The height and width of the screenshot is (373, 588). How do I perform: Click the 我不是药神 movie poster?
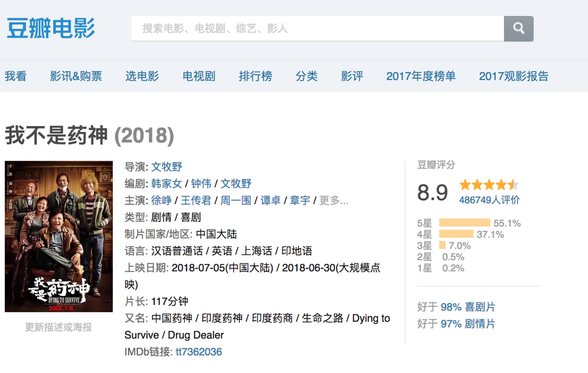pyautogui.click(x=59, y=236)
